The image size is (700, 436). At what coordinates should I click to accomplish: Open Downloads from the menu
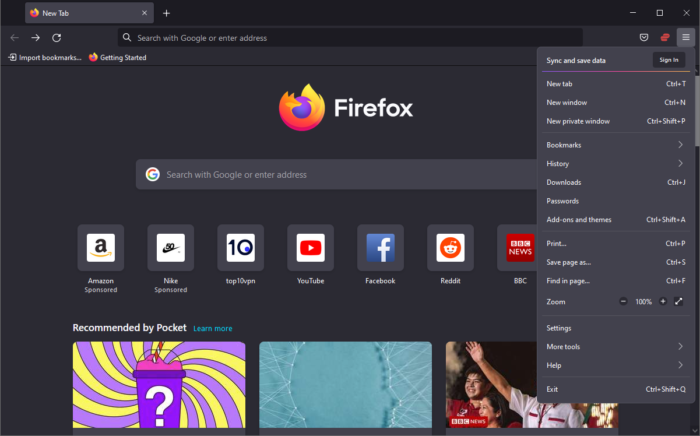[616, 183]
